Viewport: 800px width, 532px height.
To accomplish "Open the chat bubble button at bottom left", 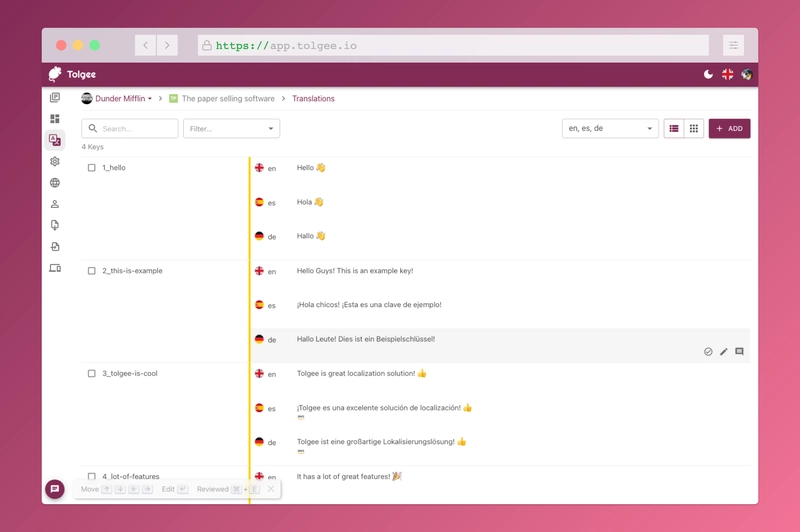I will coord(55,489).
